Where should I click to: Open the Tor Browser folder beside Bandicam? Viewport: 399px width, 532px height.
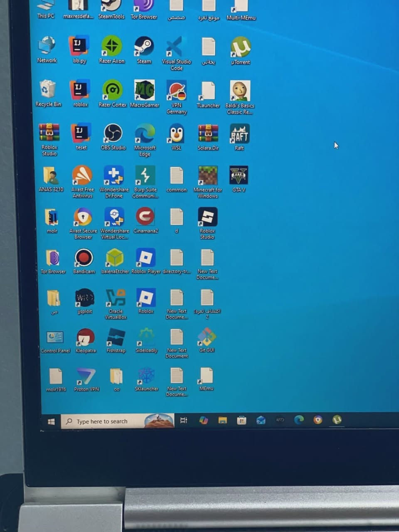[52, 258]
